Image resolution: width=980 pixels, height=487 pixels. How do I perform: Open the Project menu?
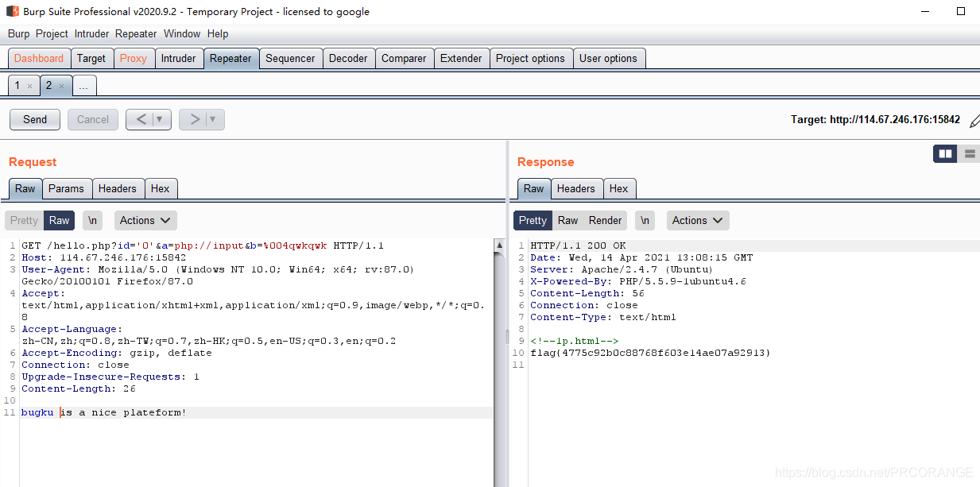pos(52,33)
